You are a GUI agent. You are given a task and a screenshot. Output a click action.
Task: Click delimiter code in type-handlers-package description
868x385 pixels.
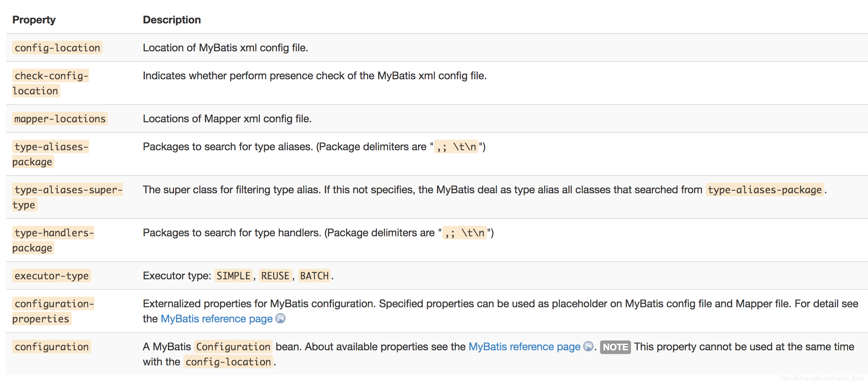pyautogui.click(x=465, y=233)
